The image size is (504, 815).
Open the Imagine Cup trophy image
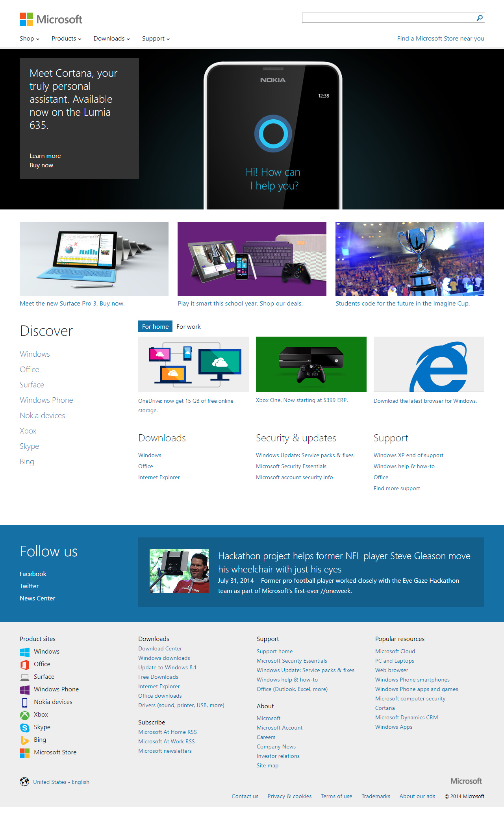tap(410, 259)
